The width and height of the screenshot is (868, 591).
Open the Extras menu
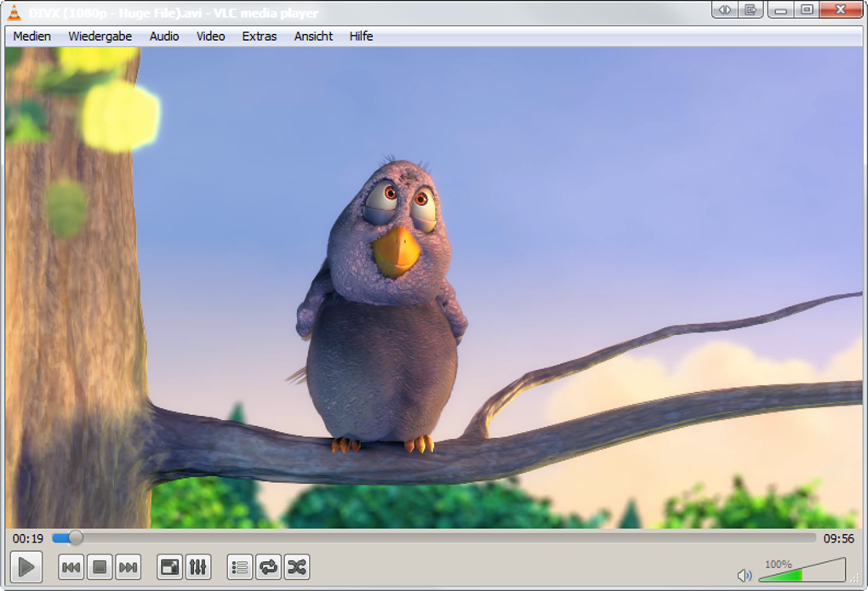coord(260,37)
